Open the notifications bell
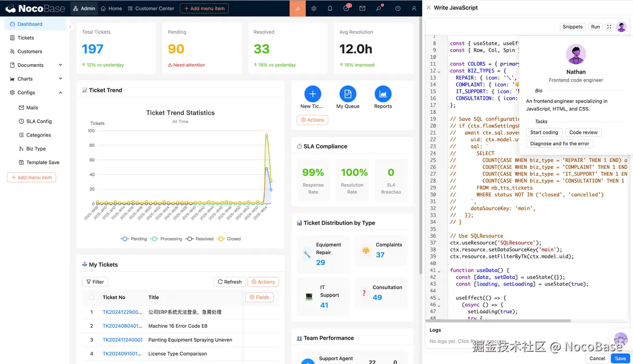This screenshot has width=633, height=364. 330,8
